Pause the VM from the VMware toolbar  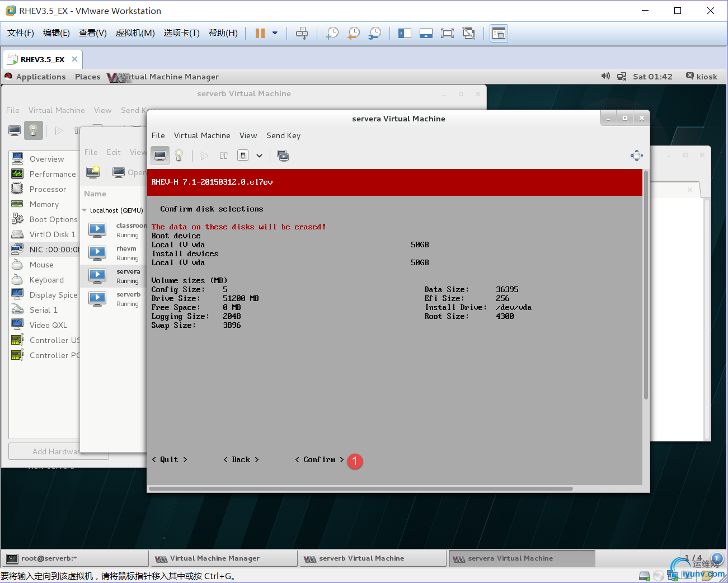tap(260, 33)
